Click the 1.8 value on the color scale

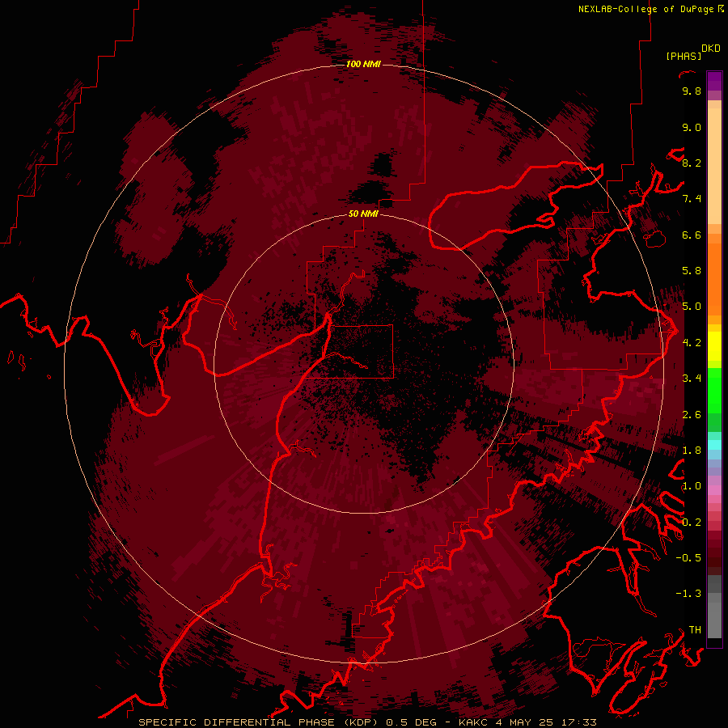tap(692, 451)
